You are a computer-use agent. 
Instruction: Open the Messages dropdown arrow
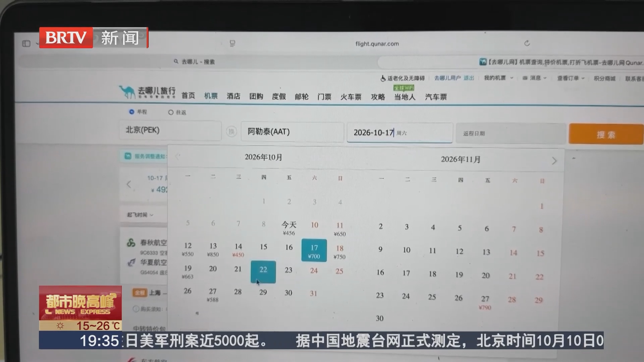(x=545, y=78)
